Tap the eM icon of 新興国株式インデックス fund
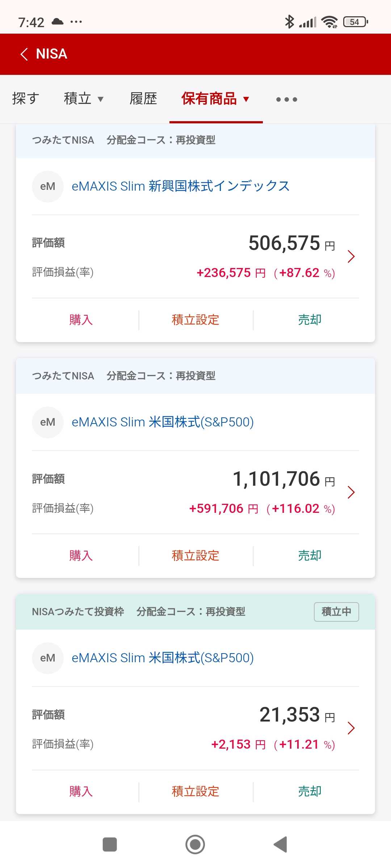 click(48, 186)
